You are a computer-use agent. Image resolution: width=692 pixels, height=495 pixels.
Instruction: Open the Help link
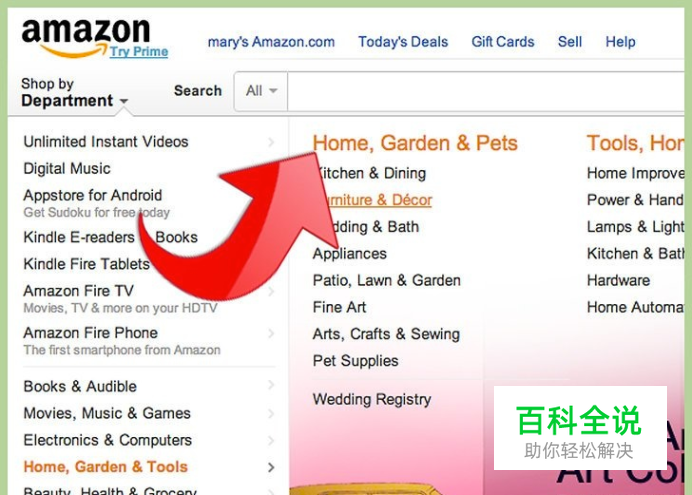pyautogui.click(x=621, y=42)
